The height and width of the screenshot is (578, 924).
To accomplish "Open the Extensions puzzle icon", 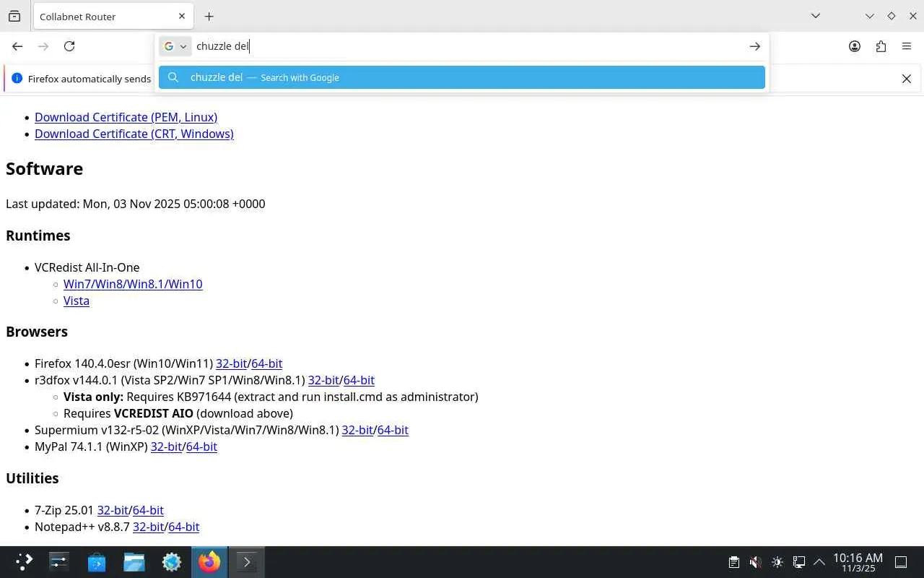I will 881,46.
